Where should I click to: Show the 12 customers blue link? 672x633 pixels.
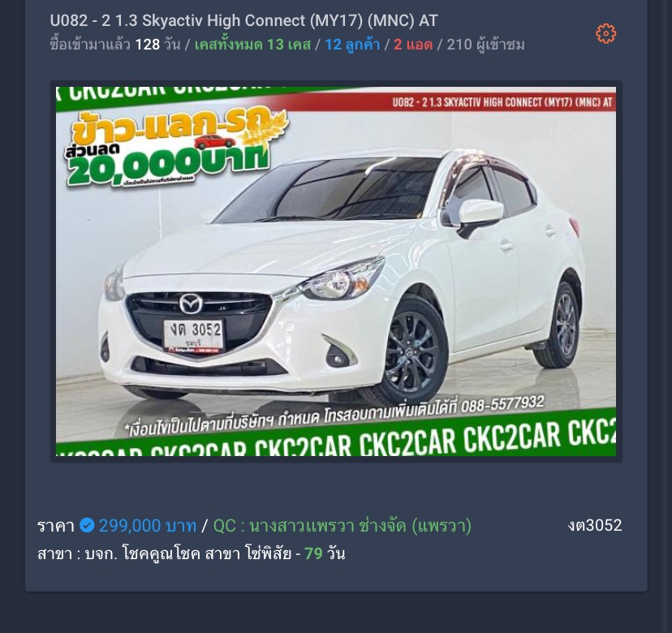tap(352, 45)
